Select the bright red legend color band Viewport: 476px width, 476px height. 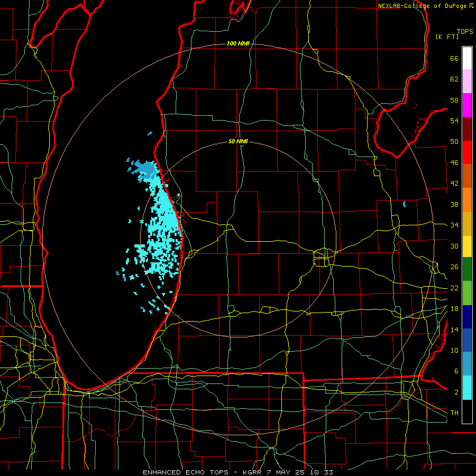(467, 152)
